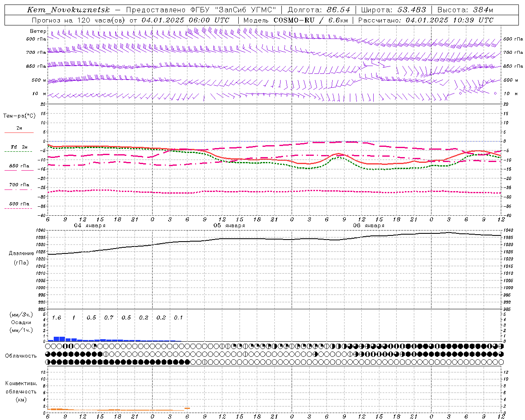Click the '06 января' date label
This screenshot has width=525, height=420.
click(x=369, y=226)
